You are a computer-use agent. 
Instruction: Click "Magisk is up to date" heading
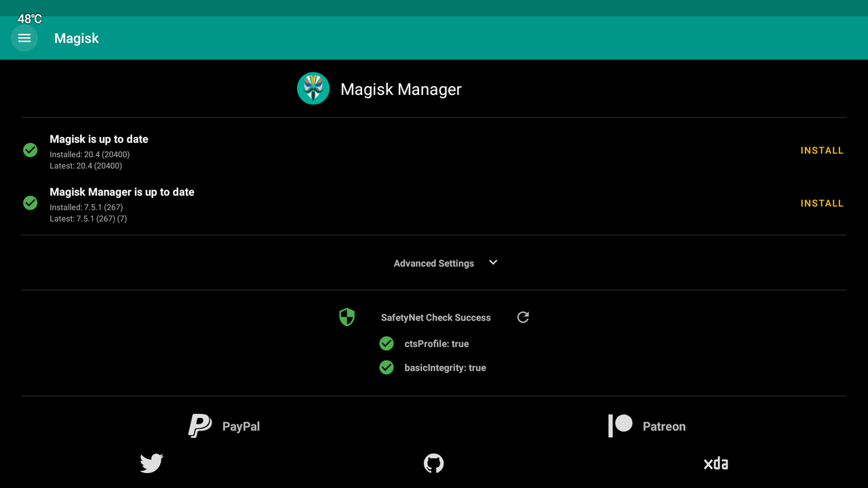[x=99, y=139]
